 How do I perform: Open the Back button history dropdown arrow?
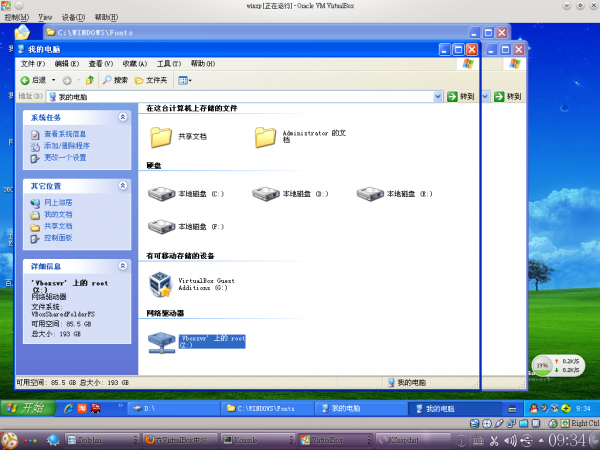[x=54, y=80]
